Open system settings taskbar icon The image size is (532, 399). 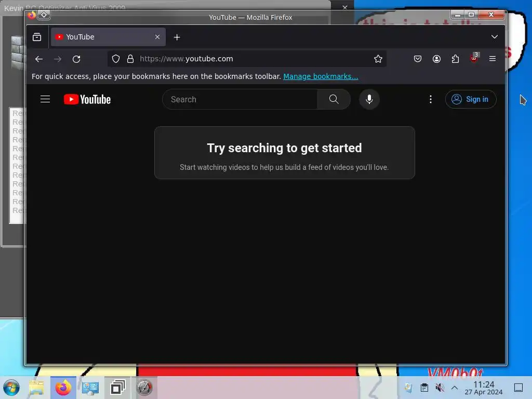coord(90,388)
